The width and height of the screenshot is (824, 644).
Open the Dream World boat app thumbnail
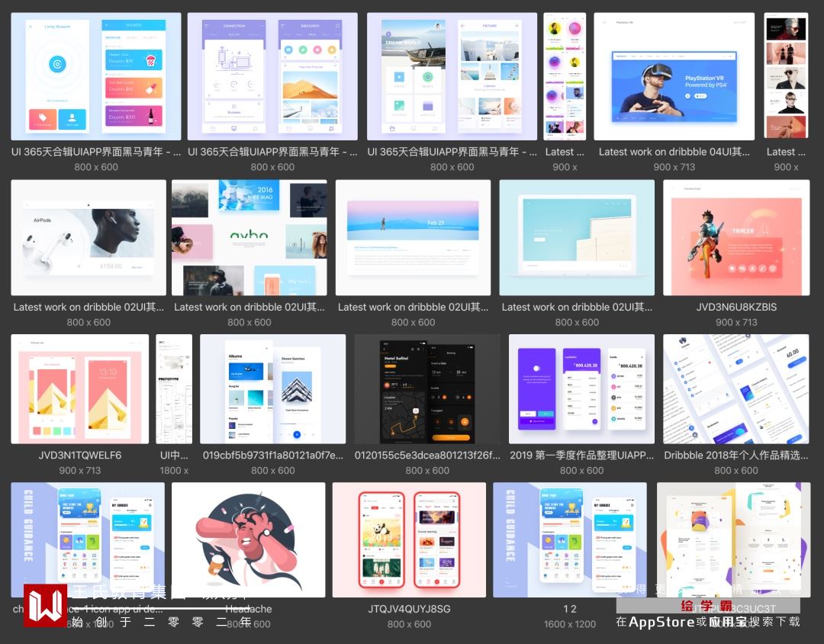(452, 76)
